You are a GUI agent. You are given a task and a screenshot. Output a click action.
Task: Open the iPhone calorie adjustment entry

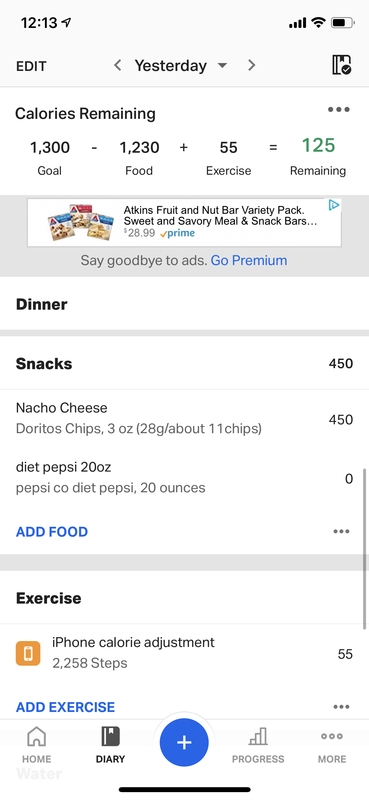coord(184,653)
